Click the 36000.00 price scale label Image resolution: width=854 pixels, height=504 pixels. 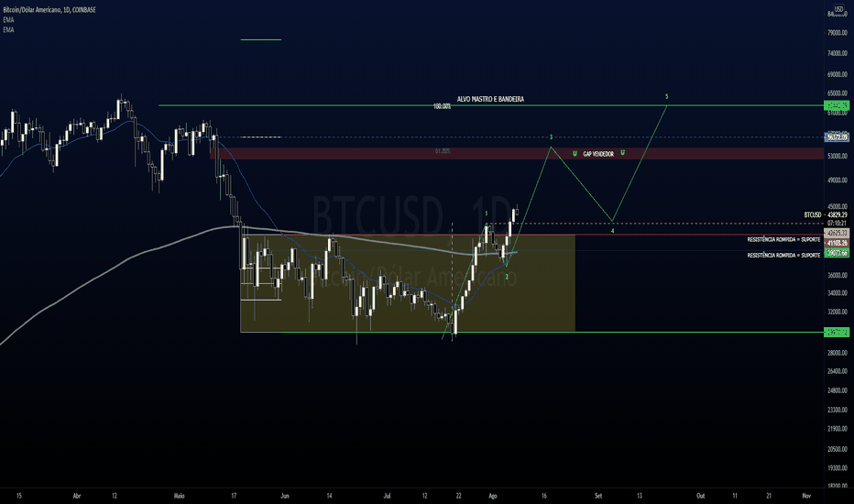(x=838, y=275)
